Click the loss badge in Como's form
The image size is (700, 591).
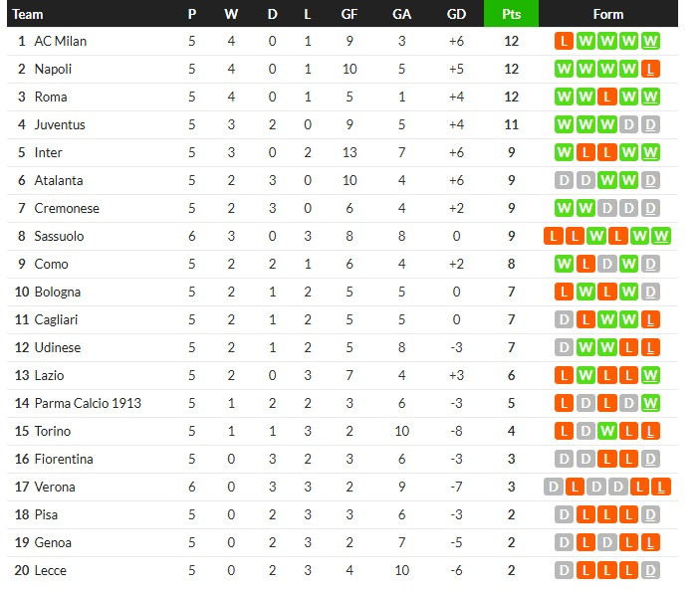pyautogui.click(x=585, y=264)
